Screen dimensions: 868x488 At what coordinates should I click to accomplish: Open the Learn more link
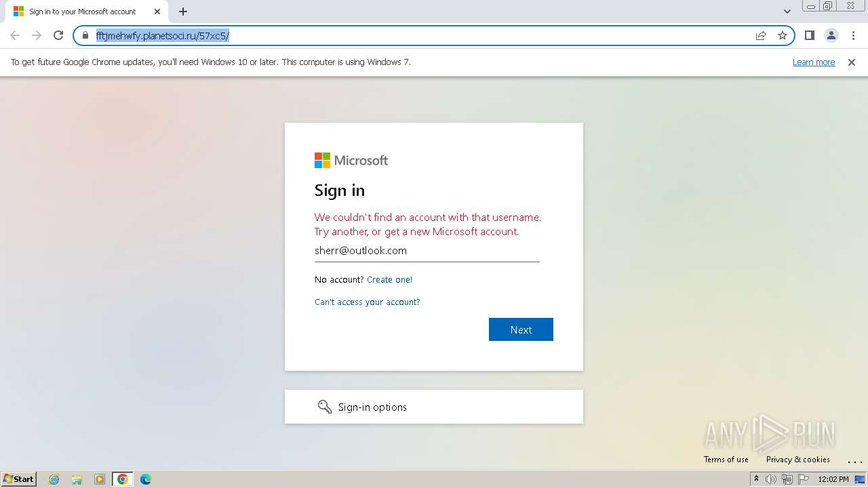coord(814,62)
